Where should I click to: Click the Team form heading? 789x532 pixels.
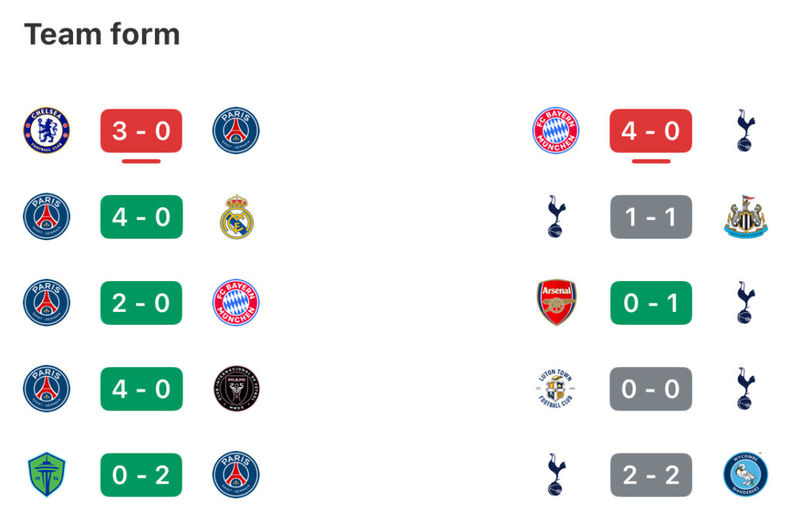pyautogui.click(x=102, y=34)
